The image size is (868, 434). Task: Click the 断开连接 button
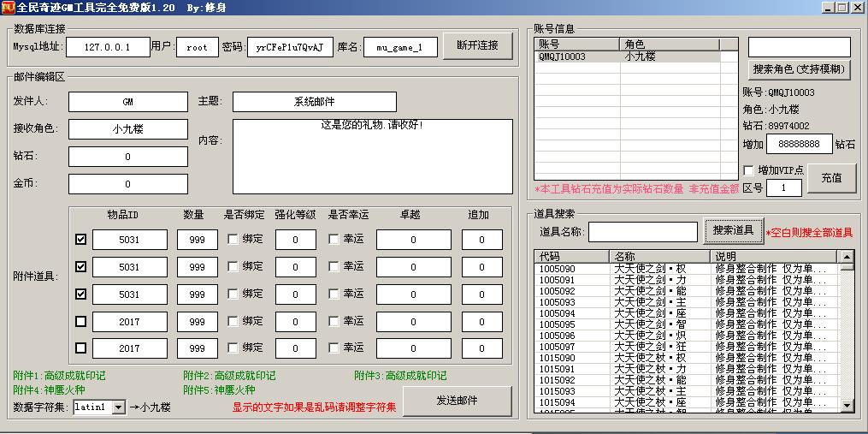point(477,45)
